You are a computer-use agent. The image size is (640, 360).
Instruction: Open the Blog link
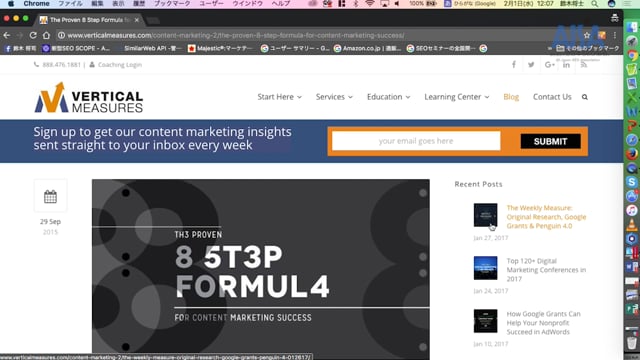click(511, 97)
